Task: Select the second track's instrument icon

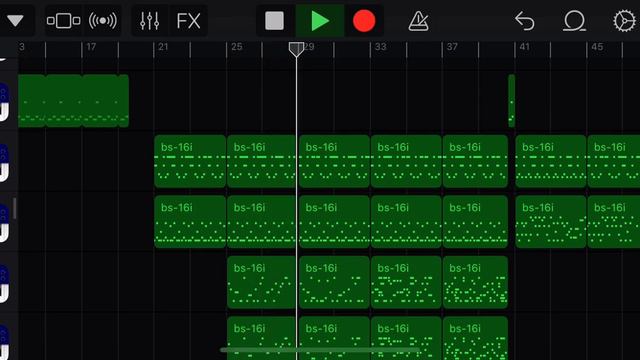Action: point(4,162)
